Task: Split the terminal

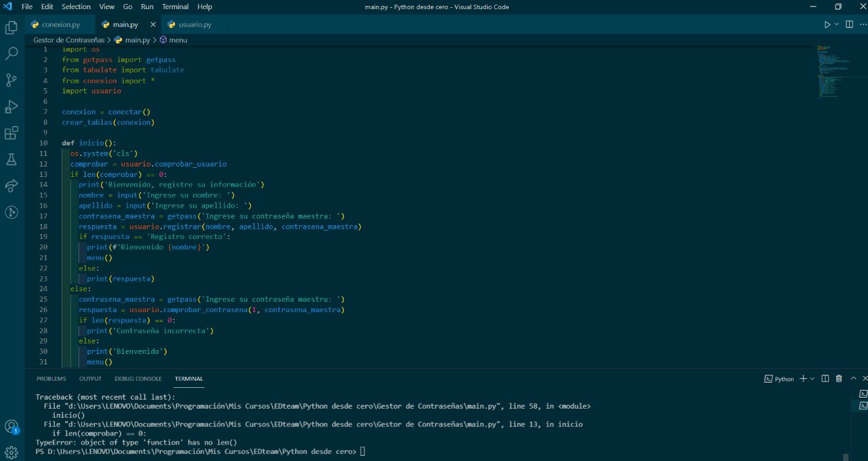Action: click(824, 379)
